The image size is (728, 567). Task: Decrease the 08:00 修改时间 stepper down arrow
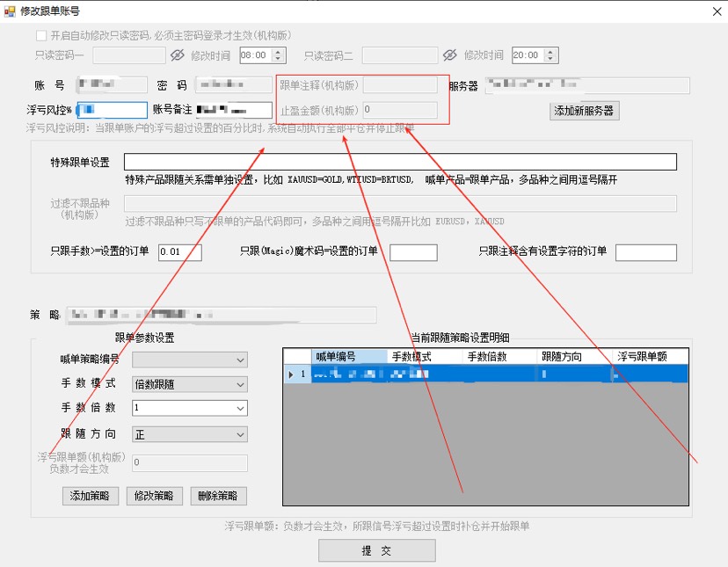click(278, 59)
